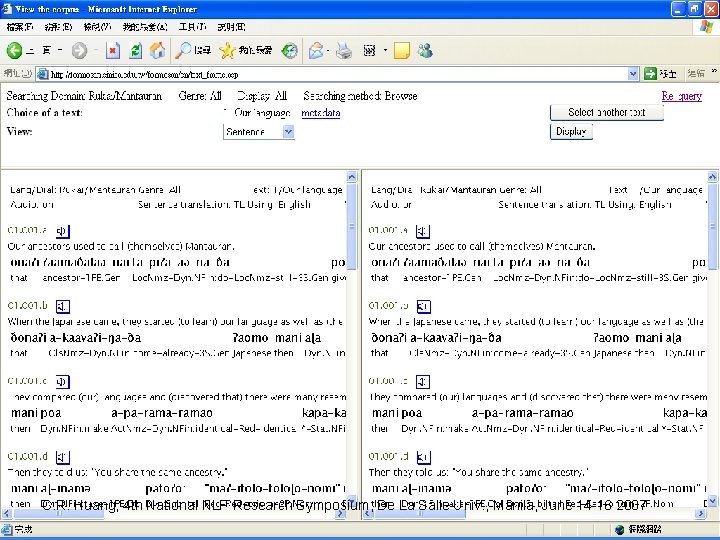The width and height of the screenshot is (720, 540).
Task: Open the metadata link
Action: 321,113
